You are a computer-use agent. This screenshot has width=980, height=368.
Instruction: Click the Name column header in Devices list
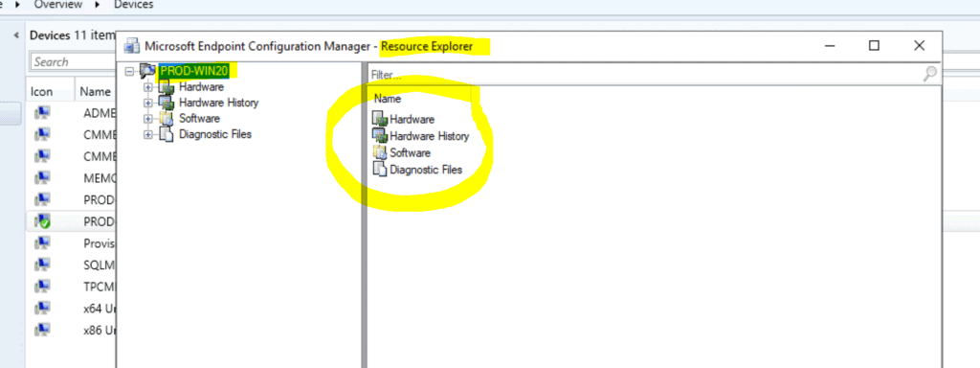(96, 92)
